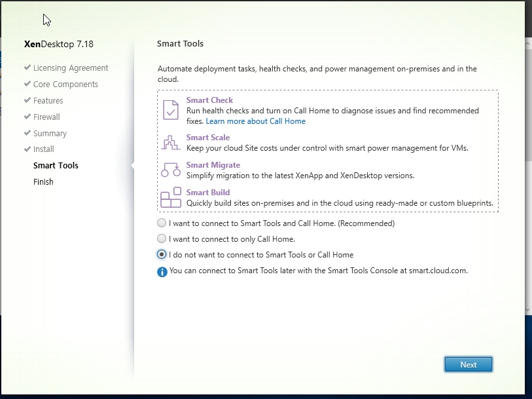Click the Next button
Screen dimensions: 532x399
(469, 364)
